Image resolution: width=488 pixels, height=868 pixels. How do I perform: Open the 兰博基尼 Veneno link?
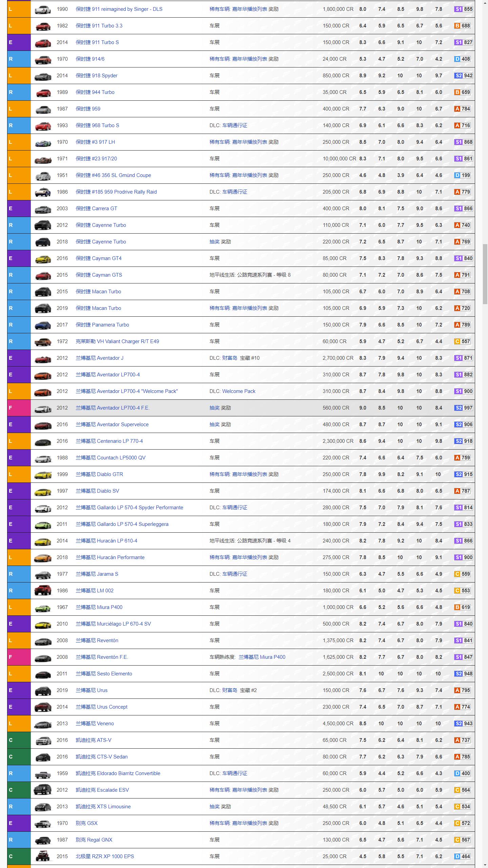pos(95,724)
